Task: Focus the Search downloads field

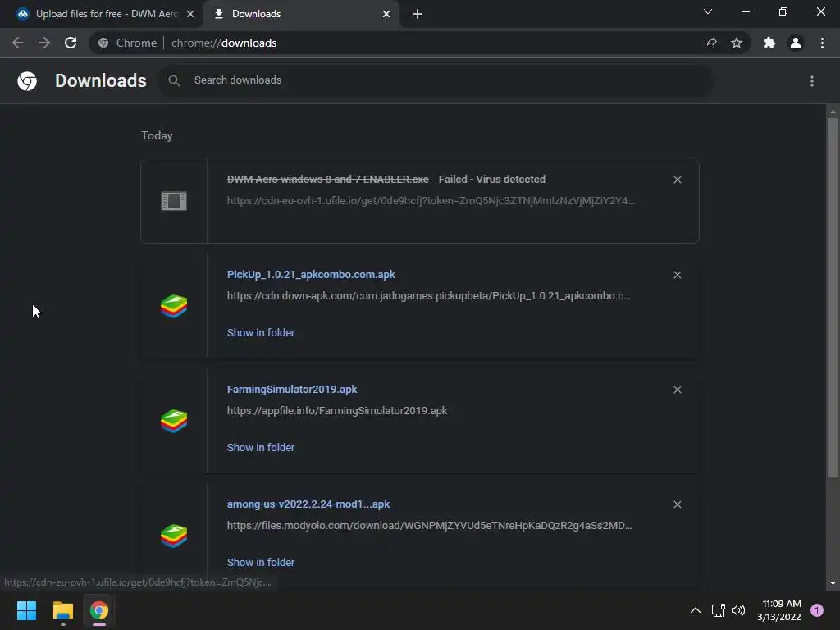Action: coord(436,80)
